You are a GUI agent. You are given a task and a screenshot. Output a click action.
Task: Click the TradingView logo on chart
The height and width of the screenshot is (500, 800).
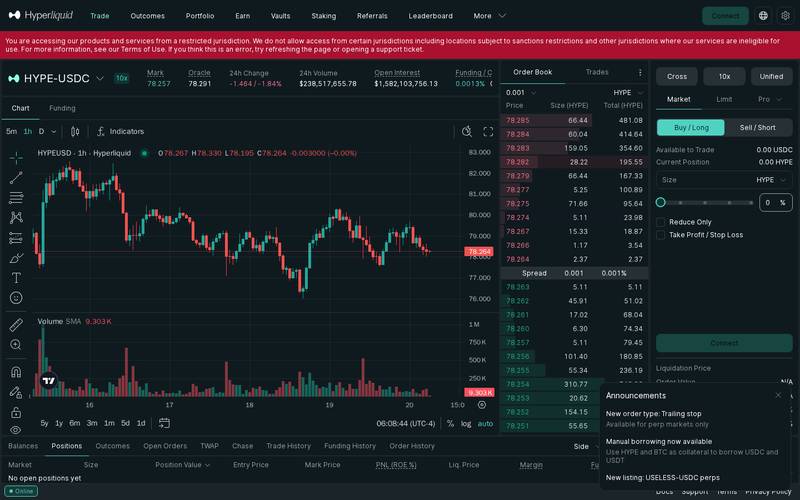(48, 381)
